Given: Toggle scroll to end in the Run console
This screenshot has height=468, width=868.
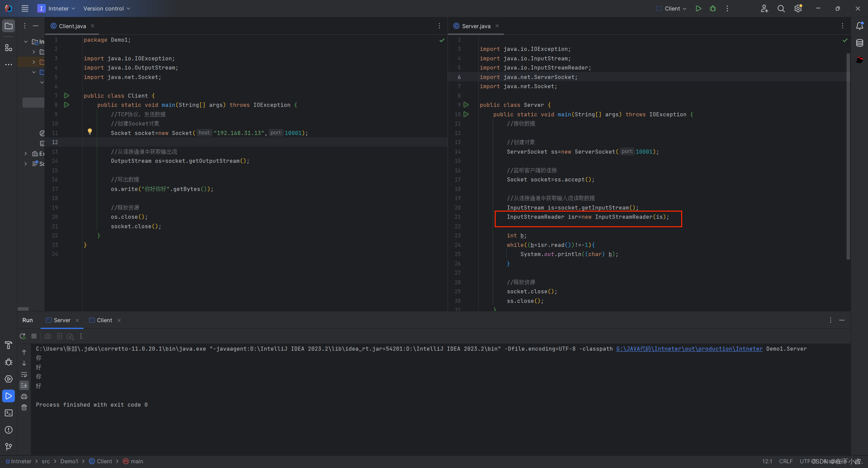Looking at the screenshot, I should point(24,385).
